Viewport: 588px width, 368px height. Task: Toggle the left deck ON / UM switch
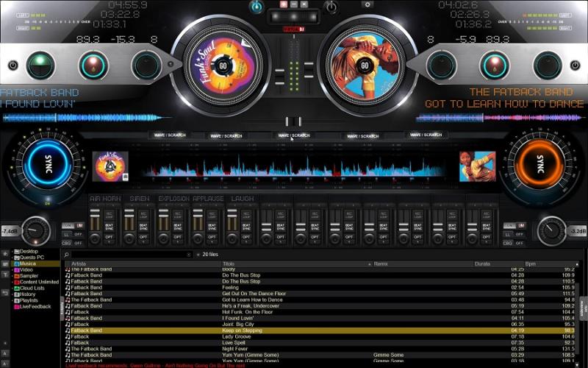[73, 225]
